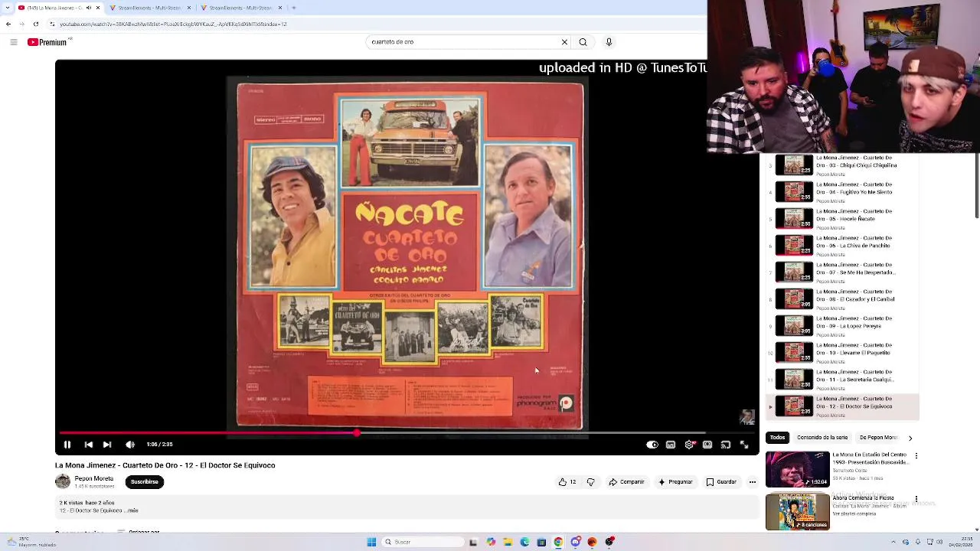This screenshot has width=980, height=551.
Task: Open Pepon Moreta channel avatar
Action: click(63, 481)
